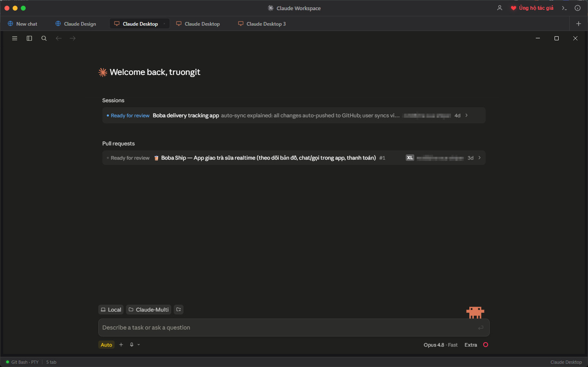The height and width of the screenshot is (367, 588).
Task: Toggle the Auto mode badge
Action: tap(106, 345)
